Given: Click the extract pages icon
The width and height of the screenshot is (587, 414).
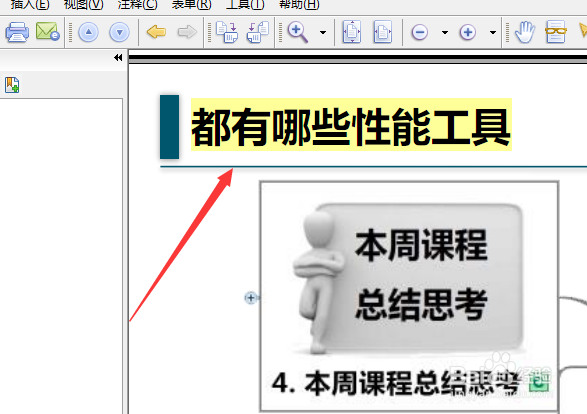Looking at the screenshot, I should coord(227,32).
